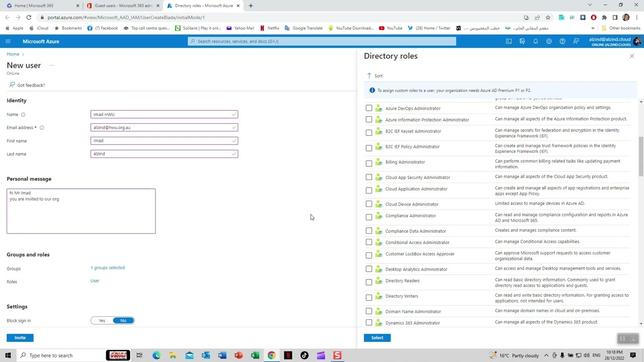The height and width of the screenshot is (362, 644).
Task: Open Chrome from the taskbar
Action: [271, 355]
